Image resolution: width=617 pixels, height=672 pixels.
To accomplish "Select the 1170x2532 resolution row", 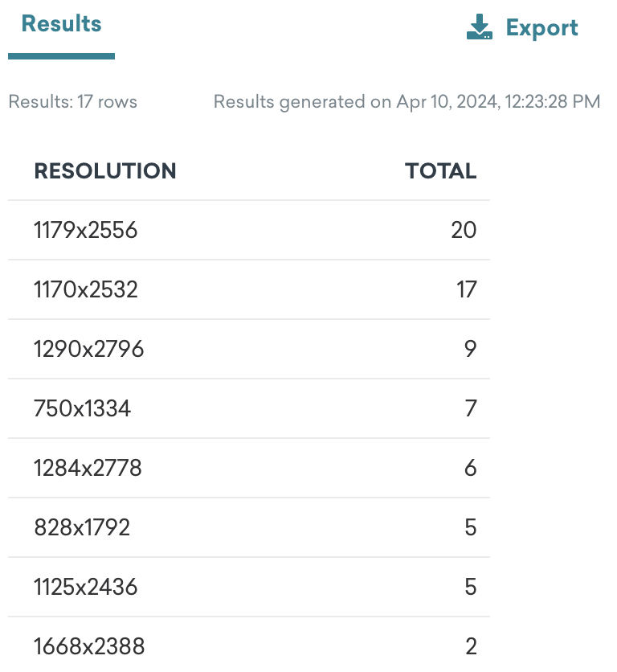I will pyautogui.click(x=249, y=289).
